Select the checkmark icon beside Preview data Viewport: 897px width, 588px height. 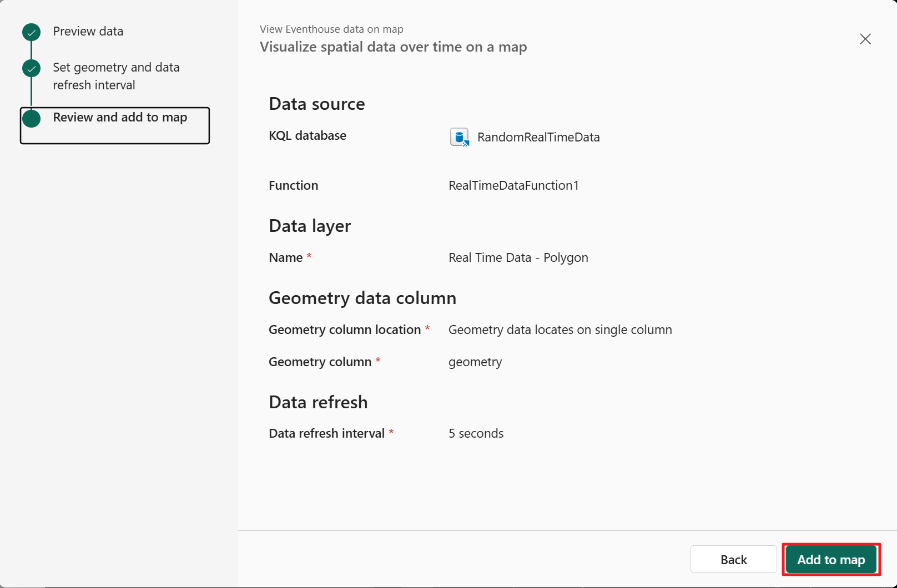point(31,32)
